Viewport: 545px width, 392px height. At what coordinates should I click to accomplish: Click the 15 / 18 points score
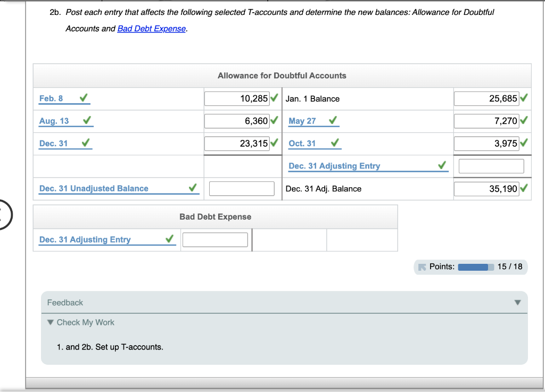tap(509, 266)
